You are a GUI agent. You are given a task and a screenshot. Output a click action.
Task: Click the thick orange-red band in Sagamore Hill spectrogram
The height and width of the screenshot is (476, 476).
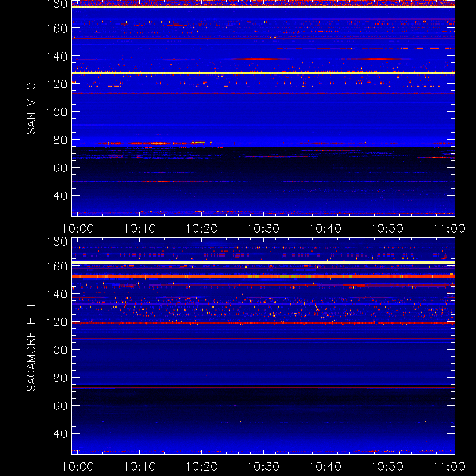point(263,277)
